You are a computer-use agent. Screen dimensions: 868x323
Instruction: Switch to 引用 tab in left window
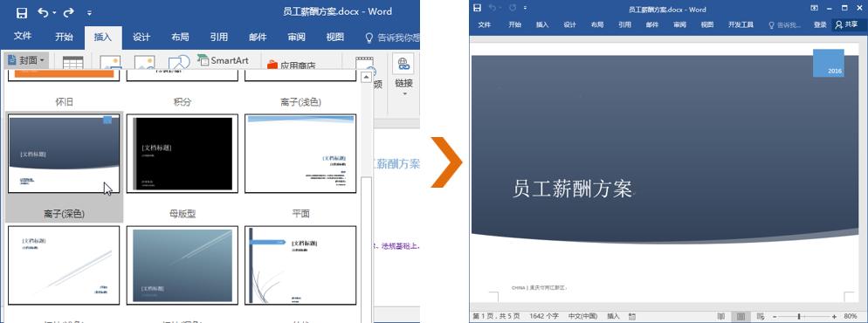[x=218, y=37]
